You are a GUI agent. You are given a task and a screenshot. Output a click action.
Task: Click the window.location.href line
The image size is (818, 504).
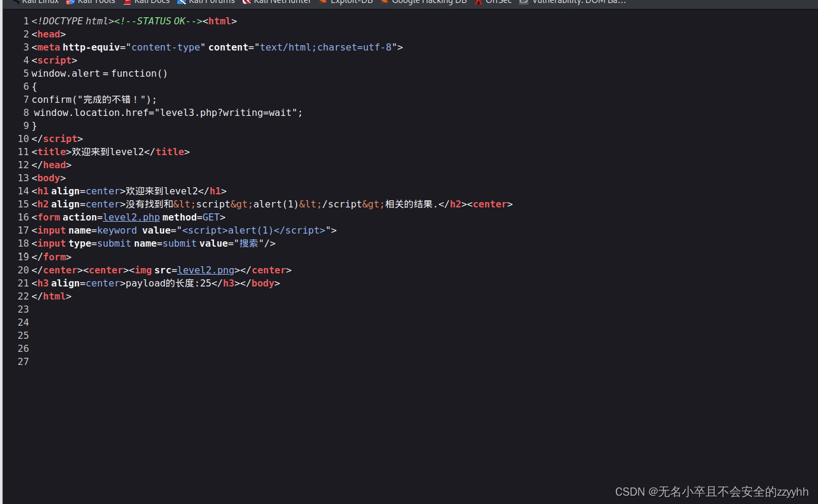click(168, 113)
